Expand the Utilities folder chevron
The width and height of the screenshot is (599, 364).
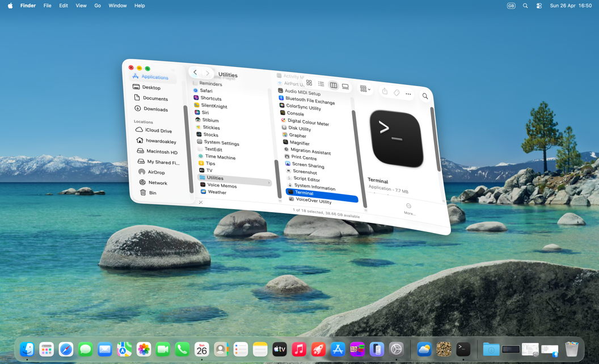point(269,183)
